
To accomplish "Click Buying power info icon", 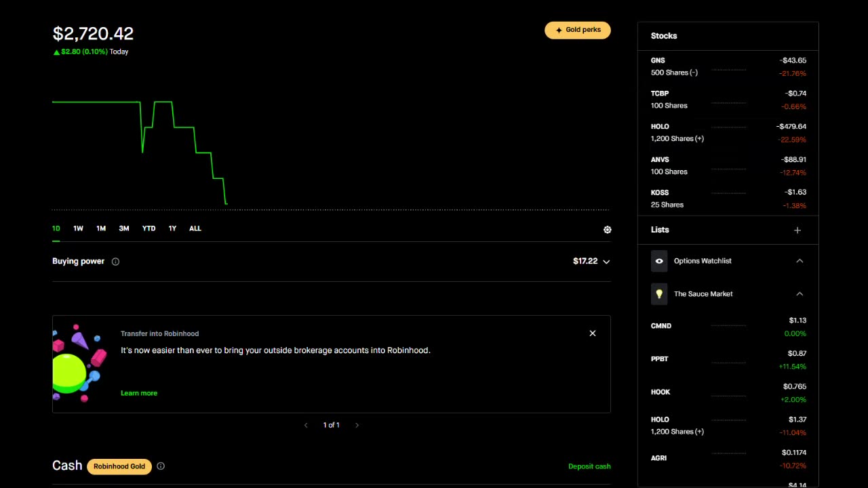I will 115,262.
